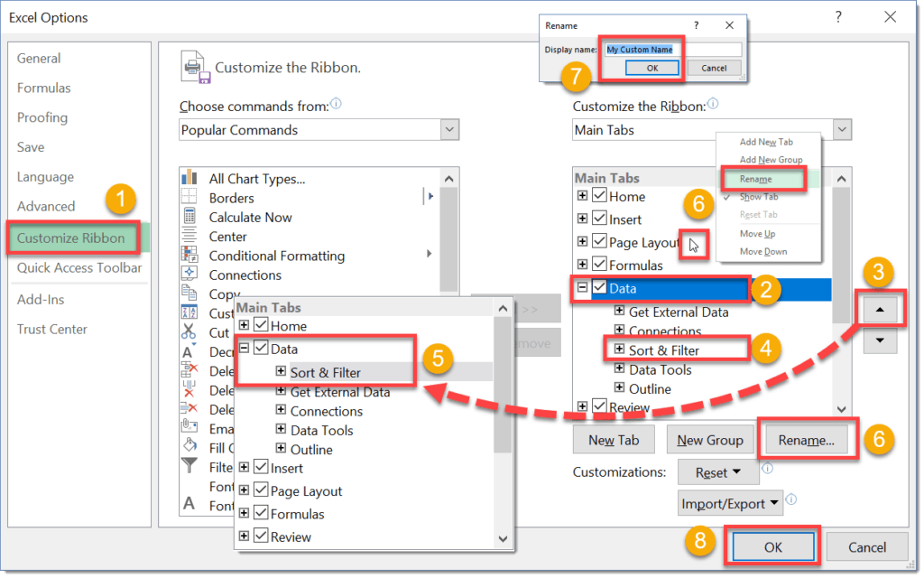Viewport: 924px width, 578px height.
Task: Expand Outline group in right list
Action: (x=619, y=387)
